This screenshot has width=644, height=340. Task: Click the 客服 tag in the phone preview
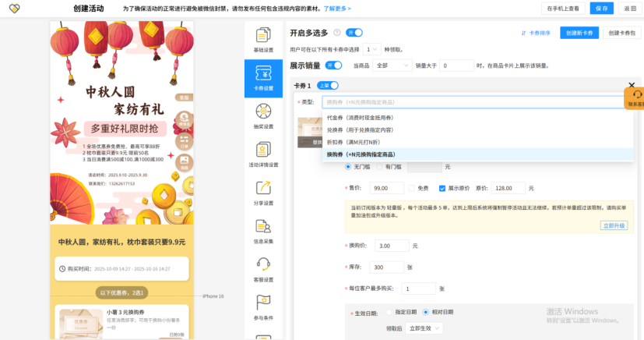(184, 97)
